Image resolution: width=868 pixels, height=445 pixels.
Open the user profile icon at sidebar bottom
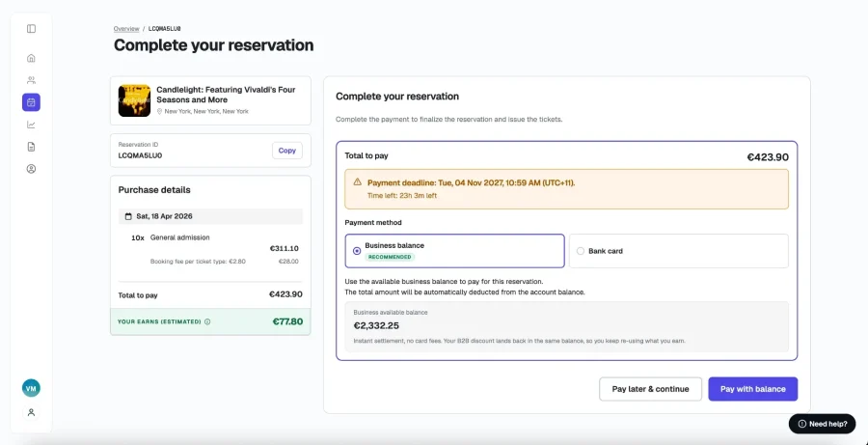(x=31, y=412)
